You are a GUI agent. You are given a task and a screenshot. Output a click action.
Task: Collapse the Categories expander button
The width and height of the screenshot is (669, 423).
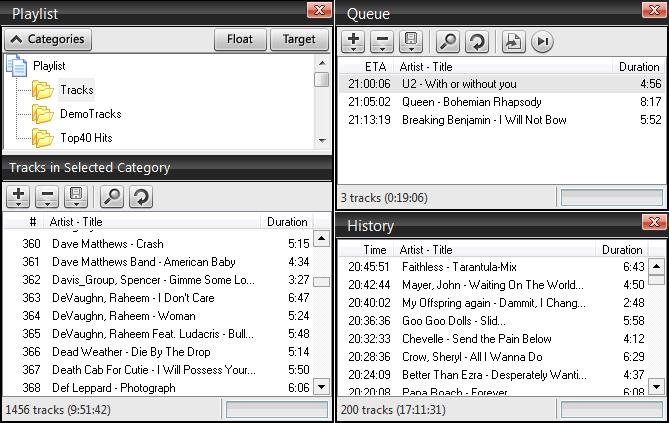47,40
